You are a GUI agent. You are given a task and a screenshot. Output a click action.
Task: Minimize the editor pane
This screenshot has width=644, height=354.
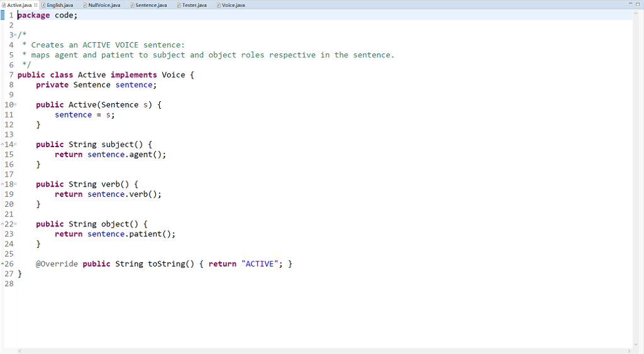click(x=630, y=4)
